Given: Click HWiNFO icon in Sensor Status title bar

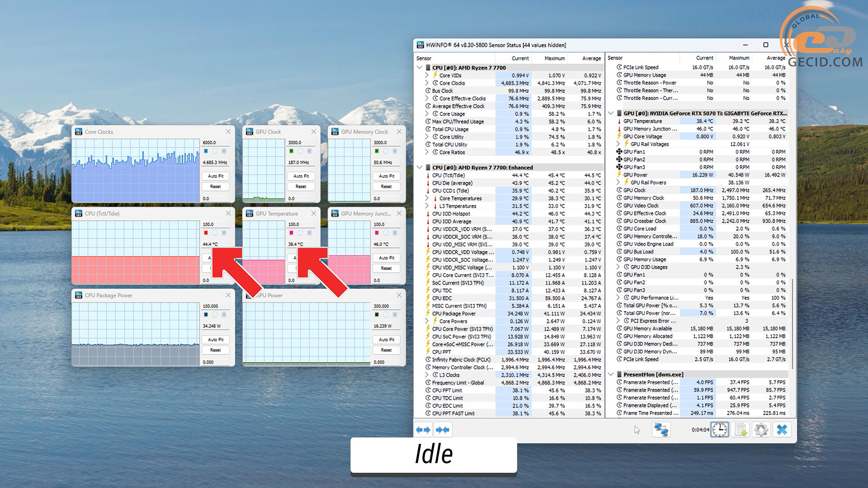Looking at the screenshot, I should [420, 45].
